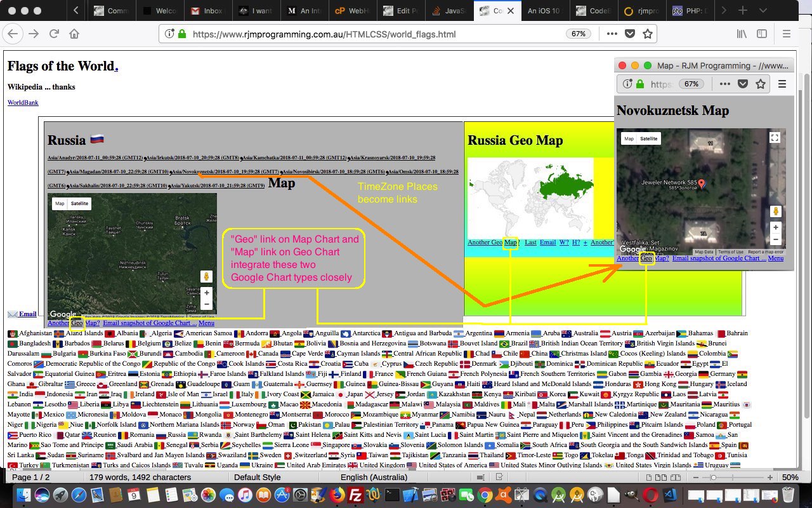Screen dimensions: 812x508
Task: Pick up Street View pegman on Novokuznetsk map
Action: (775, 211)
